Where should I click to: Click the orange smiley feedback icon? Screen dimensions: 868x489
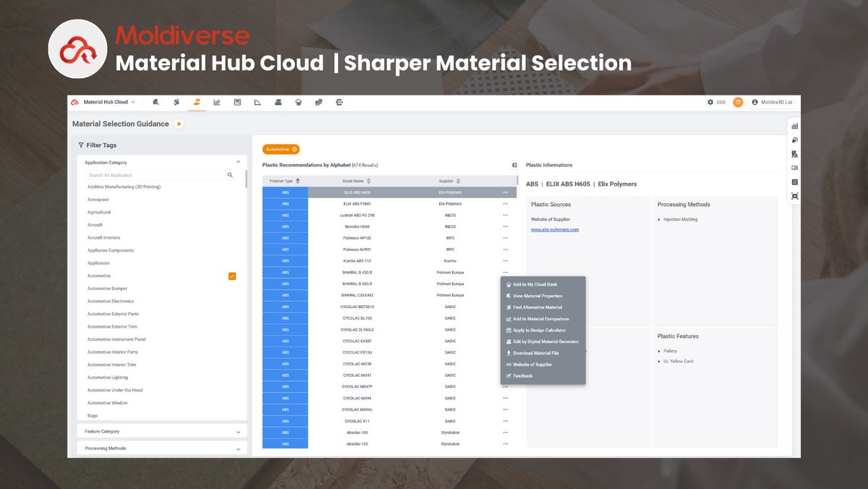pyautogui.click(x=738, y=102)
